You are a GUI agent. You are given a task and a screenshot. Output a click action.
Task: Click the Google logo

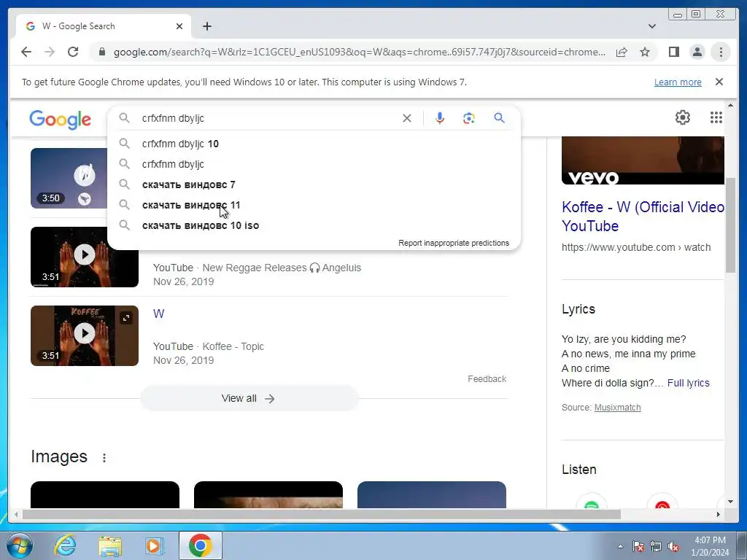click(x=60, y=119)
